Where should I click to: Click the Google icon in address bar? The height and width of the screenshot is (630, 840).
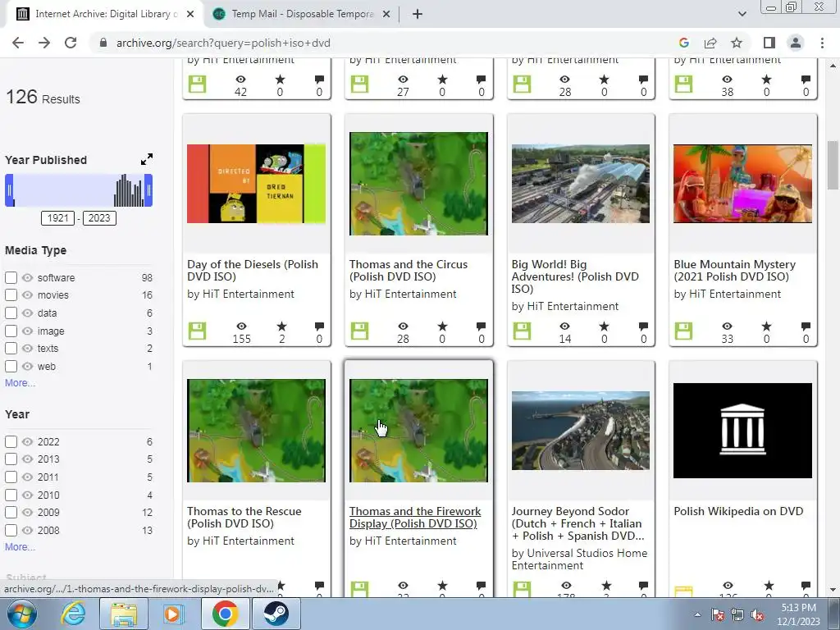coord(683,43)
